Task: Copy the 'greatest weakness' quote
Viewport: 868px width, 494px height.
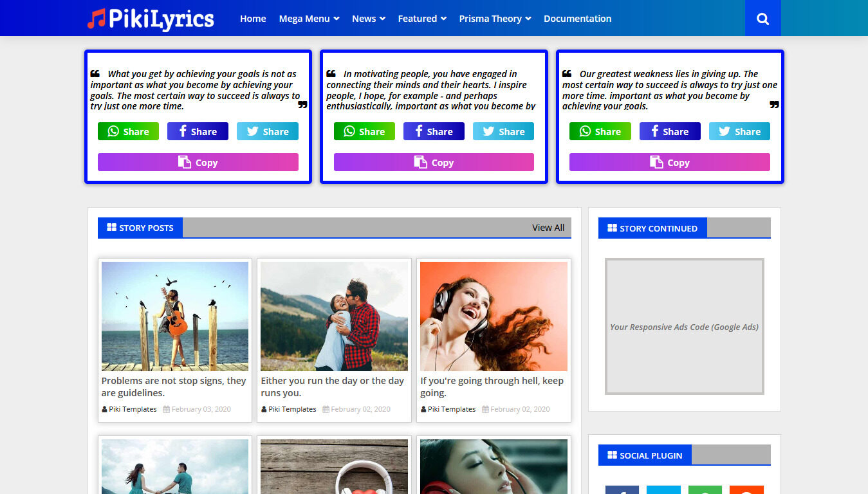Action: (x=670, y=162)
